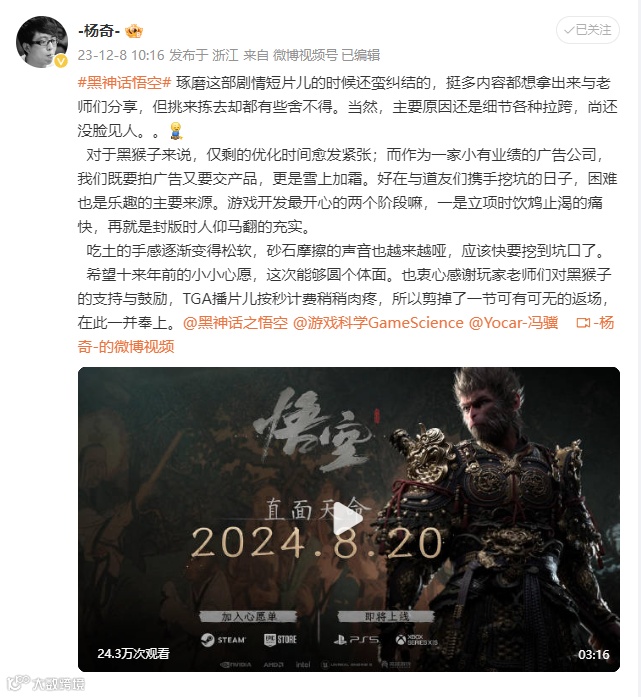Viewport: 641px width, 697px height.
Task: Open the #黑神话悟空# hashtag topic
Action: [x=124, y=83]
